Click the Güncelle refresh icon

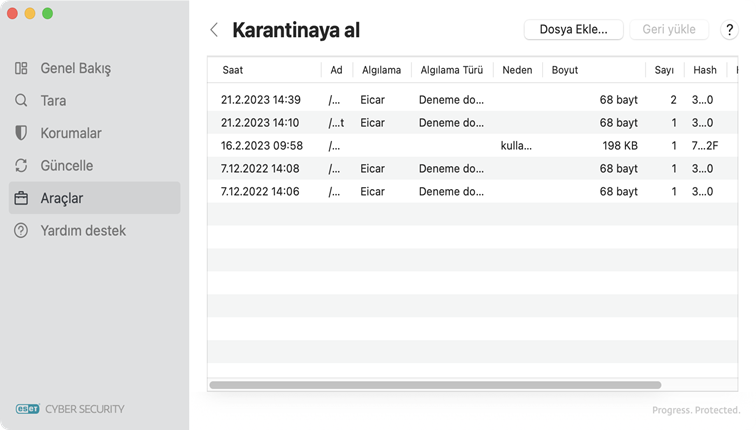[x=21, y=166]
